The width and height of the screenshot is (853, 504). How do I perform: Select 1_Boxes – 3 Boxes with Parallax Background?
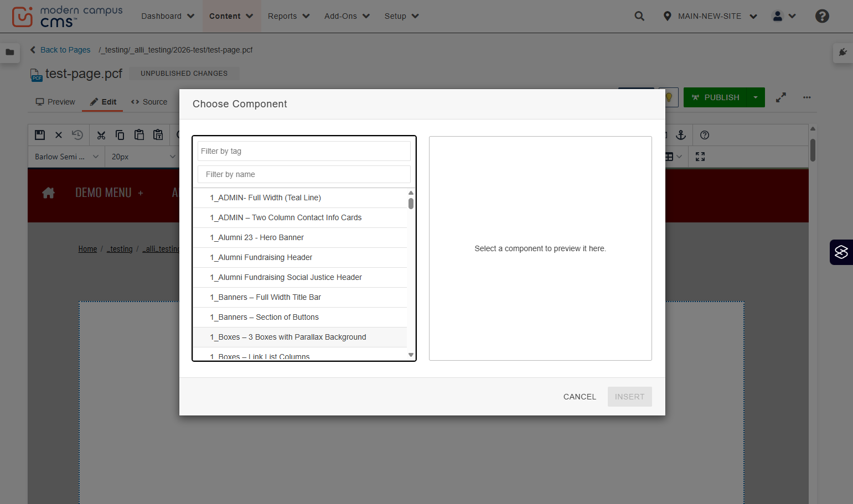pos(299,337)
